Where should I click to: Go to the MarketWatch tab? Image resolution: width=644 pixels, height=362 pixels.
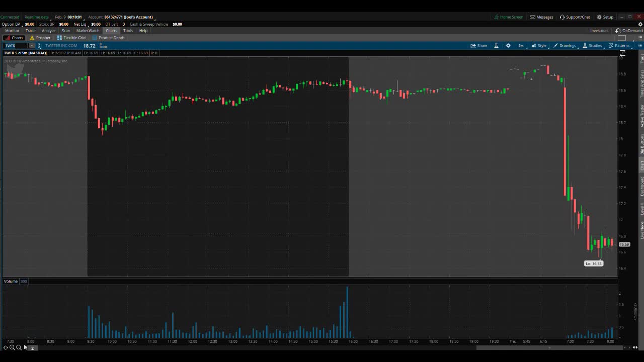pos(88,31)
